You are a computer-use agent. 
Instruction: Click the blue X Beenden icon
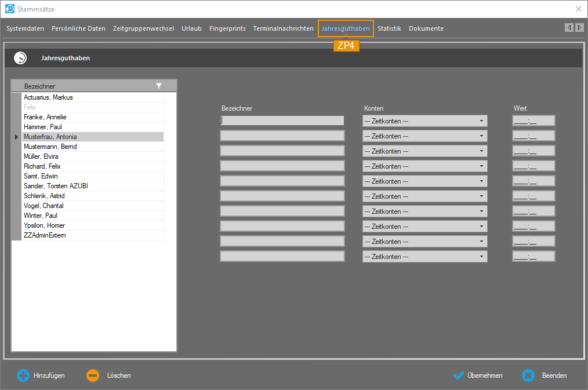[528, 376]
